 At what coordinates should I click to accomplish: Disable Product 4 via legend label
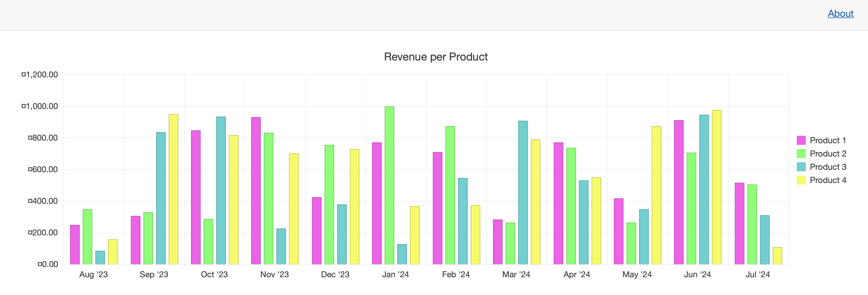coord(828,180)
